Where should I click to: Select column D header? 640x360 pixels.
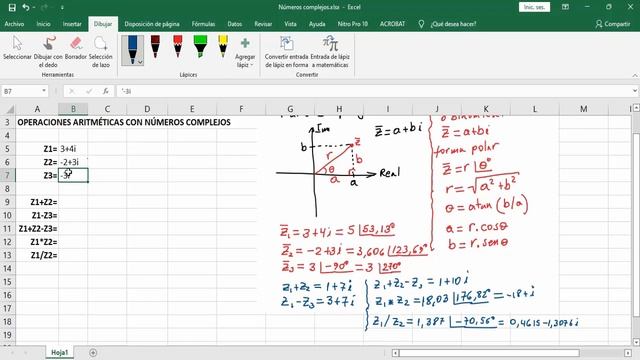(x=147, y=109)
